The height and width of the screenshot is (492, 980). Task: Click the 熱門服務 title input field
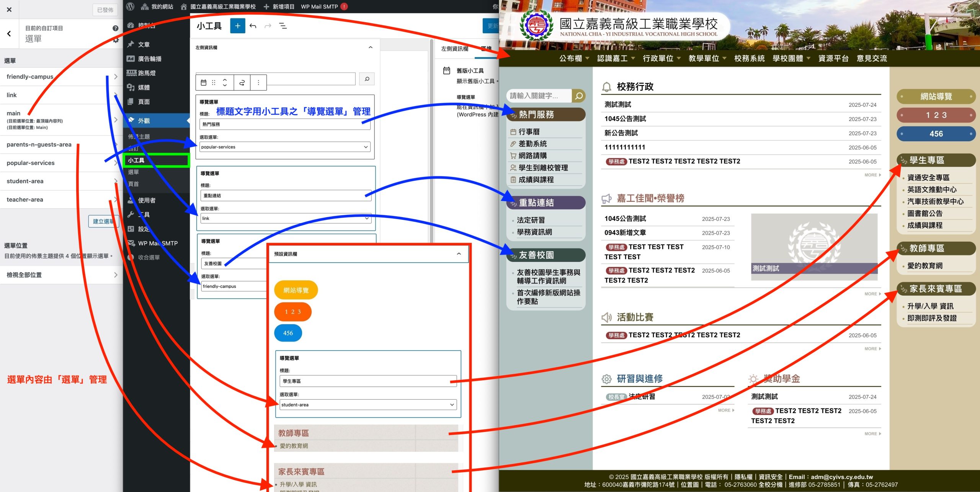point(285,124)
